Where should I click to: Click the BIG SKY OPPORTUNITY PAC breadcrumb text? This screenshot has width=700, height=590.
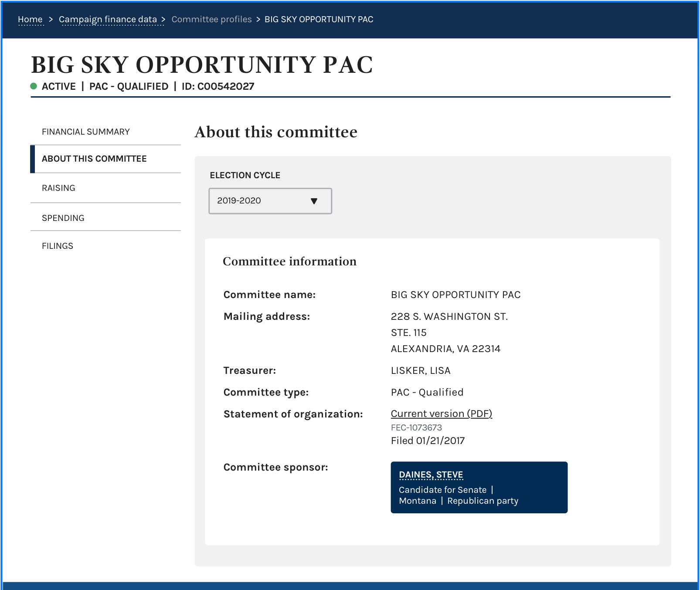click(319, 19)
